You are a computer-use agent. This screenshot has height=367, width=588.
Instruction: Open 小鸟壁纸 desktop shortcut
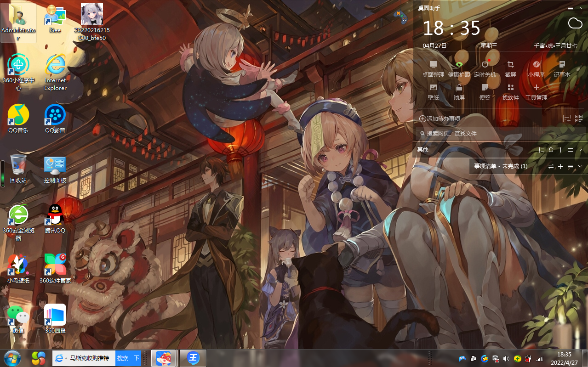click(18, 268)
